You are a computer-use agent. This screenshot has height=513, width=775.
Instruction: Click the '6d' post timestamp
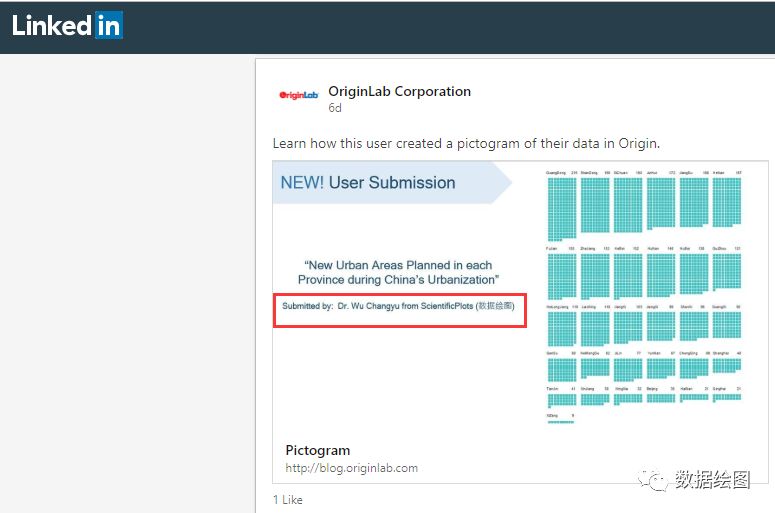pyautogui.click(x=335, y=108)
